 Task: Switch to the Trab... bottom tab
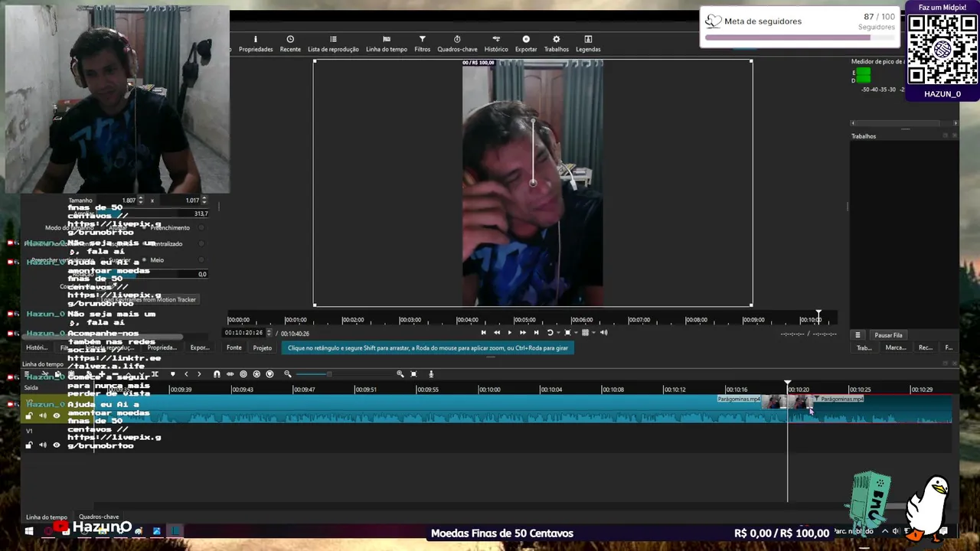864,348
